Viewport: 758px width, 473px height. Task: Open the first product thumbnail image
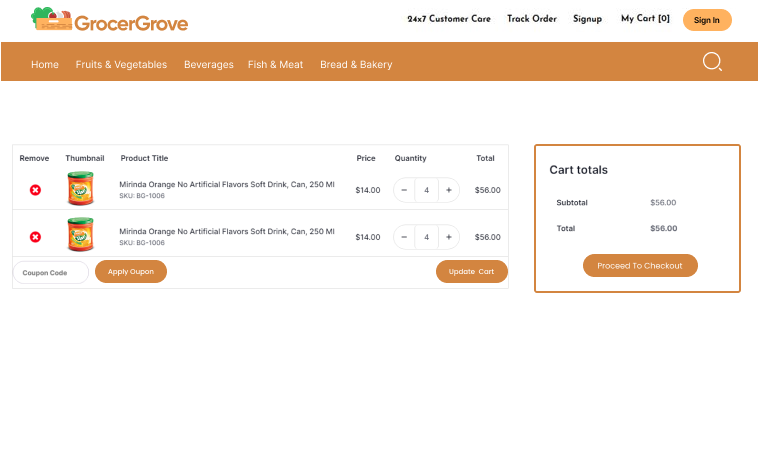(80, 189)
